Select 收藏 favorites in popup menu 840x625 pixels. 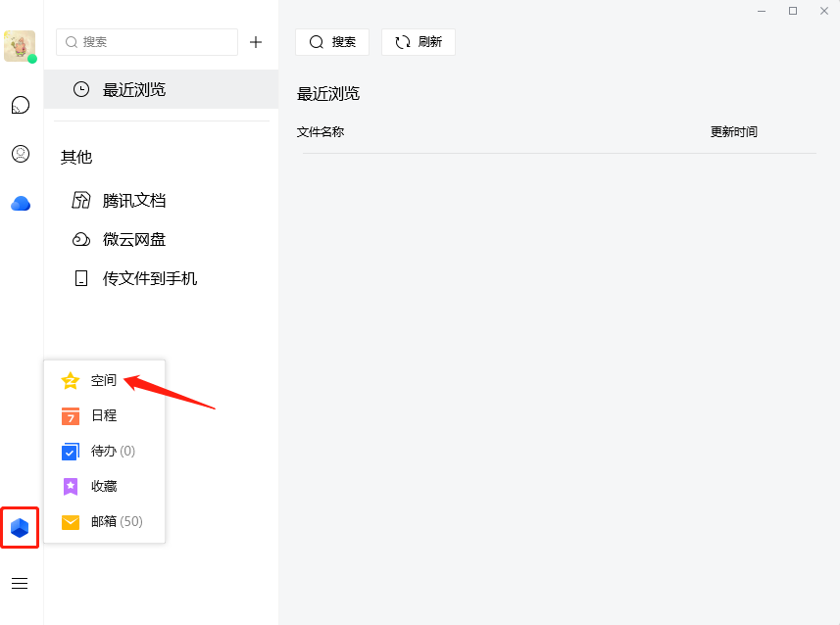(x=103, y=486)
